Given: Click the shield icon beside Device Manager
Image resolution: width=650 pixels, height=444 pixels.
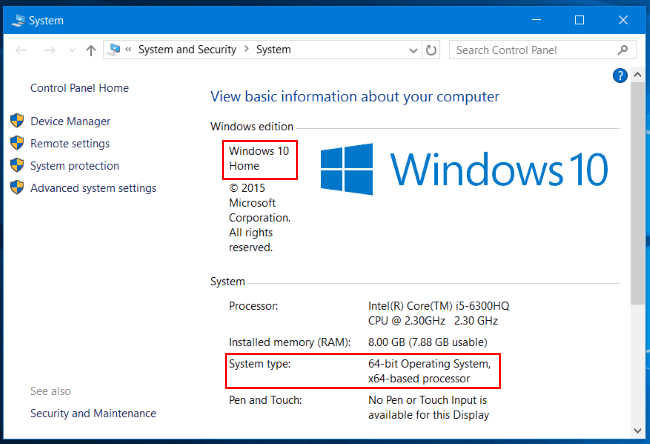Looking at the screenshot, I should tap(17, 121).
